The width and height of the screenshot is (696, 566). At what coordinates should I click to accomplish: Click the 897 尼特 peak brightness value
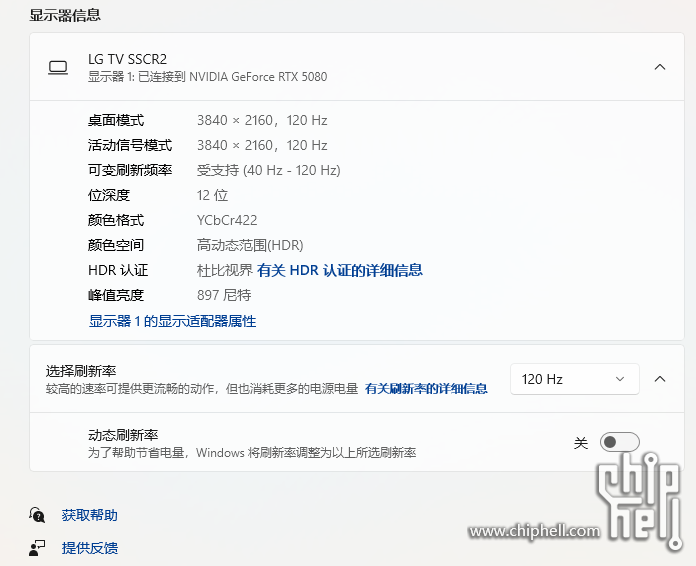point(224,295)
